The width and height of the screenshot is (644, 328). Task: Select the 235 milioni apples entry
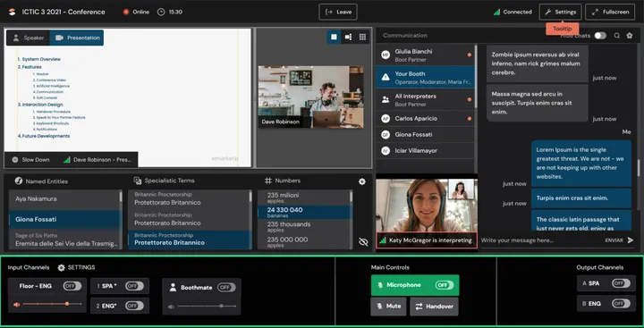pos(303,198)
